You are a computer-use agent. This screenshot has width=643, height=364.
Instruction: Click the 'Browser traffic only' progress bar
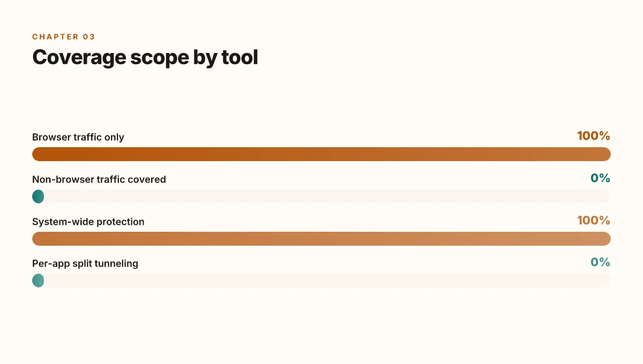coord(322,154)
